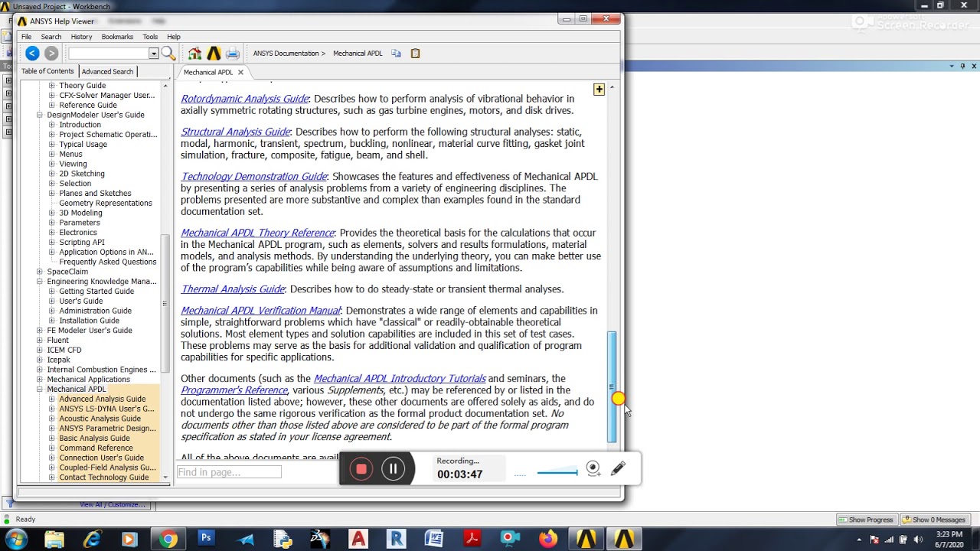Click the Find in page input field
The width and height of the screenshot is (980, 551).
pos(229,472)
